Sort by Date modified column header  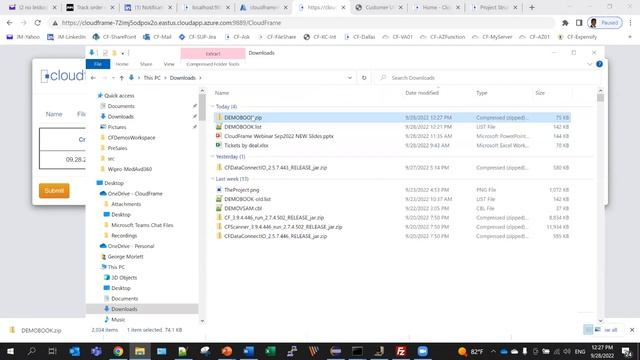pyautogui.click(x=422, y=93)
